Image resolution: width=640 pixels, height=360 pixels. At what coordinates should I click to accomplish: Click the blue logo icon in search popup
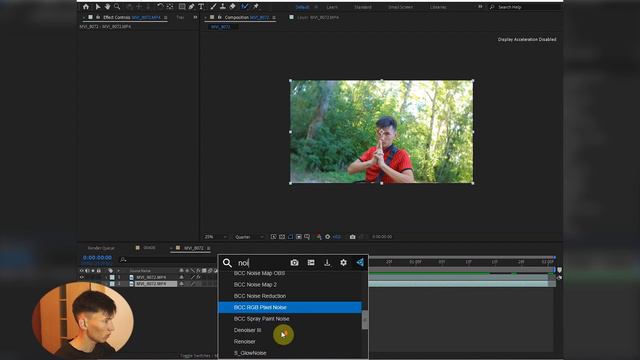tap(360, 263)
